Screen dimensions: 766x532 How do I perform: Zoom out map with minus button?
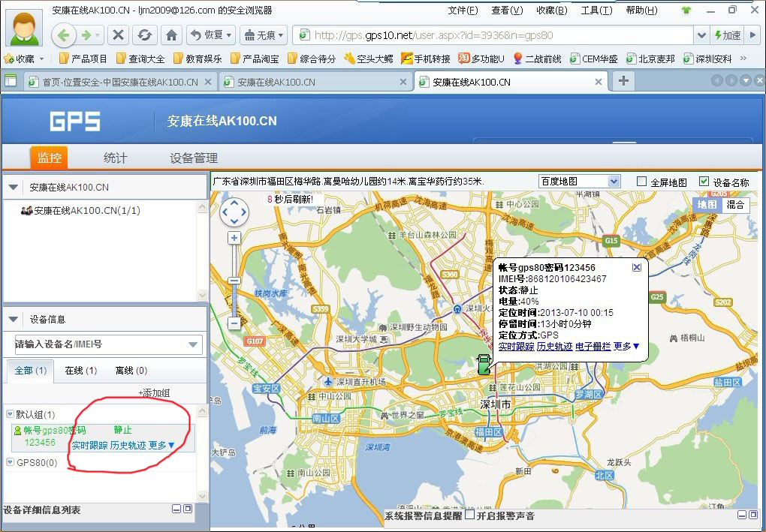pos(234,323)
